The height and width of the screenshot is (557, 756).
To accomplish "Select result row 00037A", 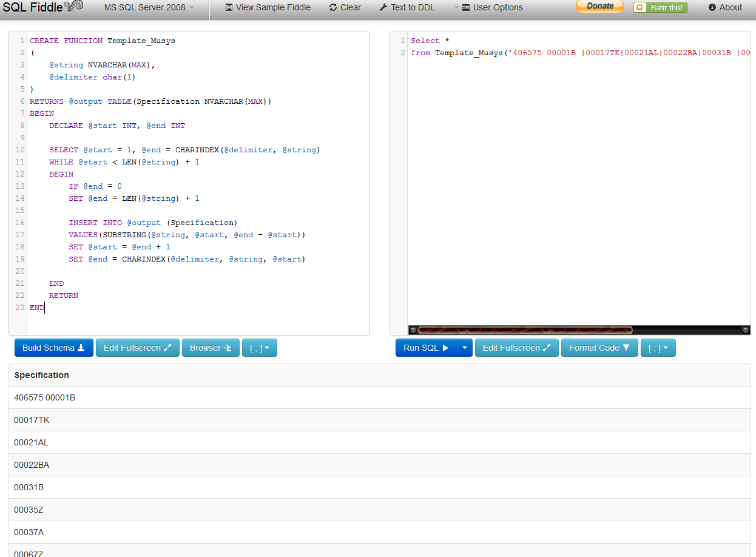I will tap(380, 532).
